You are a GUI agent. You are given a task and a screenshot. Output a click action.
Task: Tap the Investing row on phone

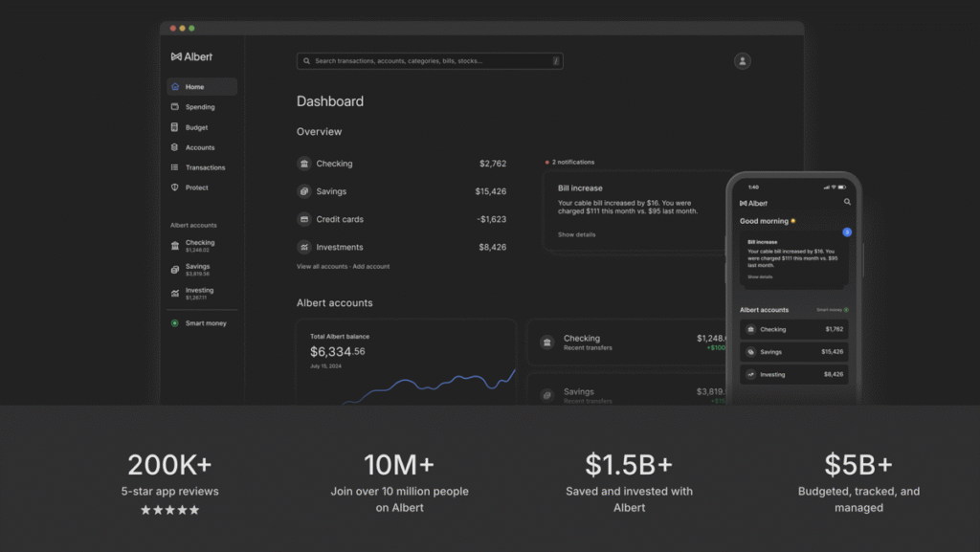tap(793, 375)
